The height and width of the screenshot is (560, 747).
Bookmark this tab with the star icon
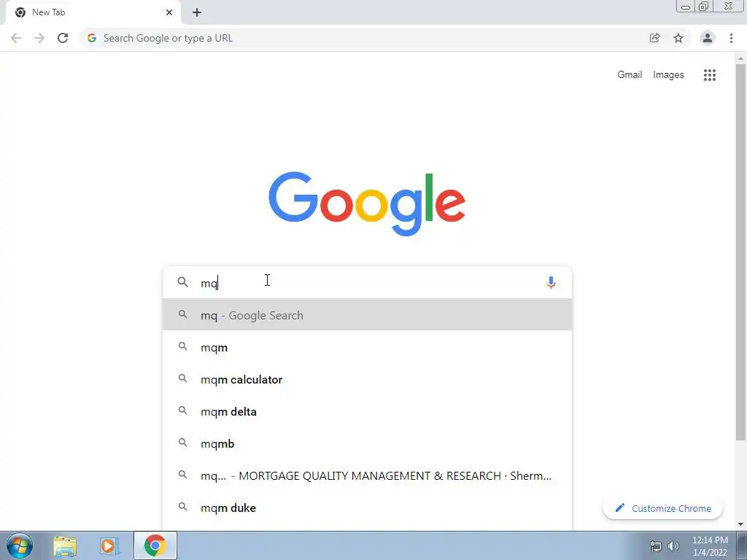(678, 38)
